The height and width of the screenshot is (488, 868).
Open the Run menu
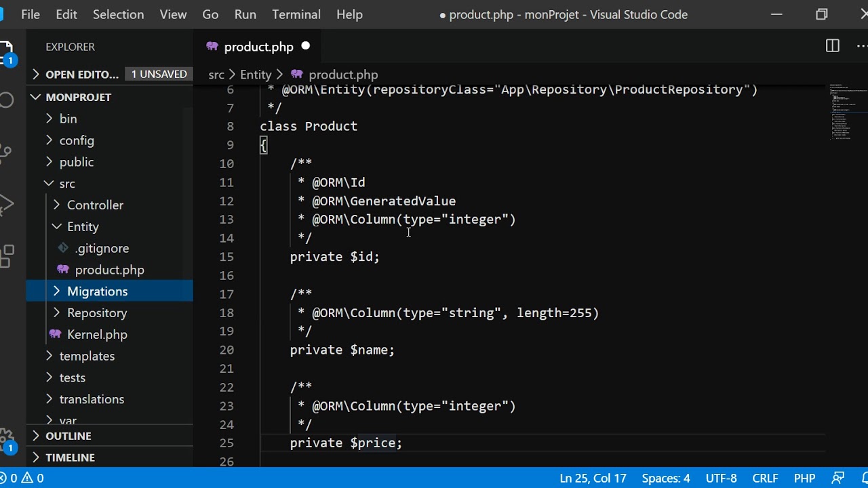[x=245, y=14]
